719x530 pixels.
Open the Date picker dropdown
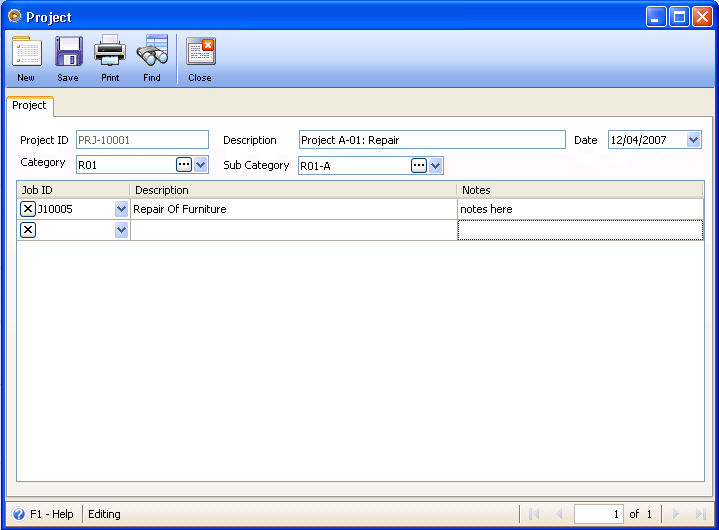[693, 139]
